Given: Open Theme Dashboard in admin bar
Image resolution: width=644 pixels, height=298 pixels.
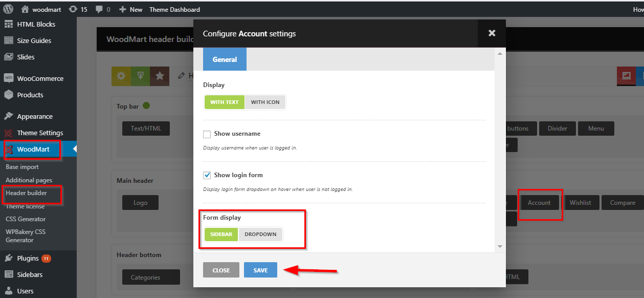Looking at the screenshot, I should tap(174, 9).
